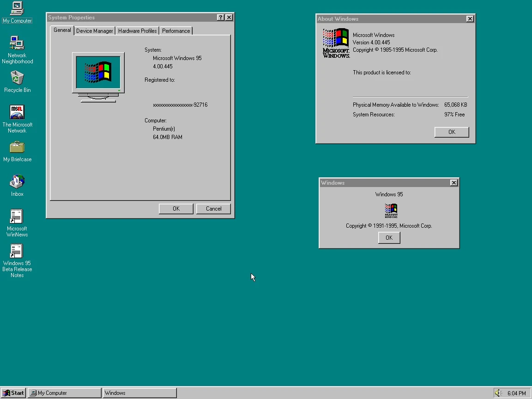Open Microsoft WinNews
The width and height of the screenshot is (532, 399).
(17, 216)
